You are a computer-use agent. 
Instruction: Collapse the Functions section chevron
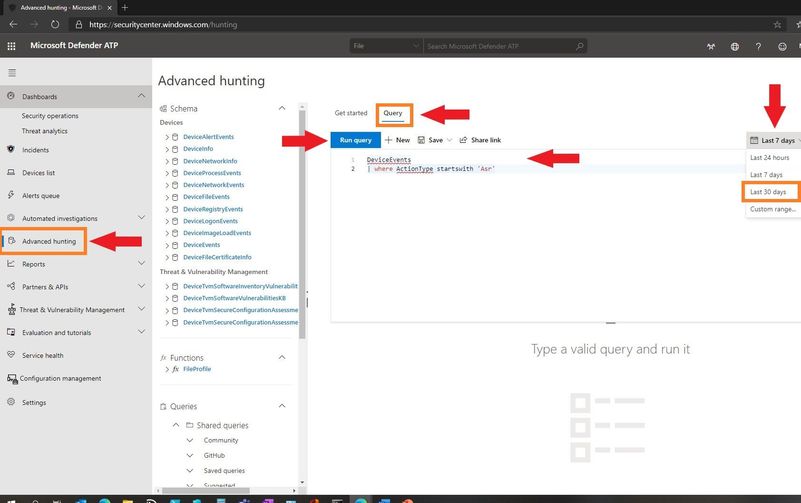coord(281,357)
